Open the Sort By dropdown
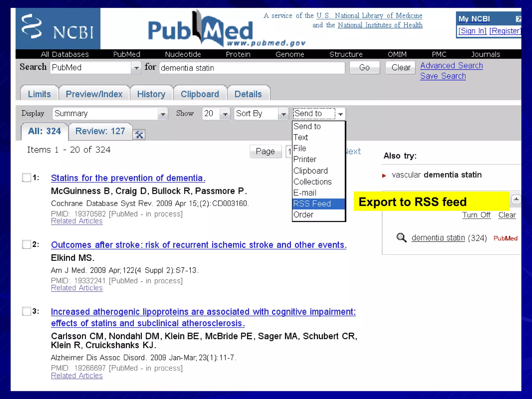This screenshot has height=399, width=532. (261, 114)
